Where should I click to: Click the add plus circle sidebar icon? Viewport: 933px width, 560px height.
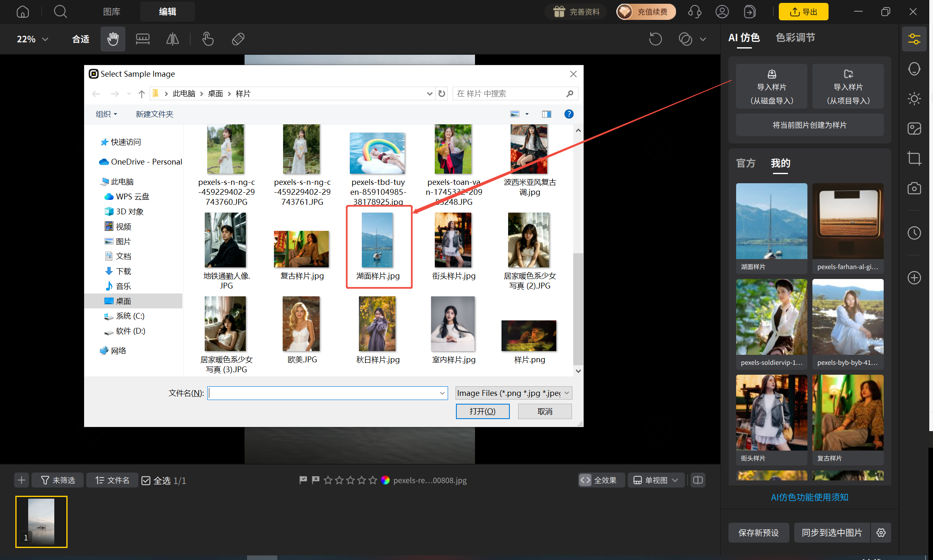tap(914, 278)
